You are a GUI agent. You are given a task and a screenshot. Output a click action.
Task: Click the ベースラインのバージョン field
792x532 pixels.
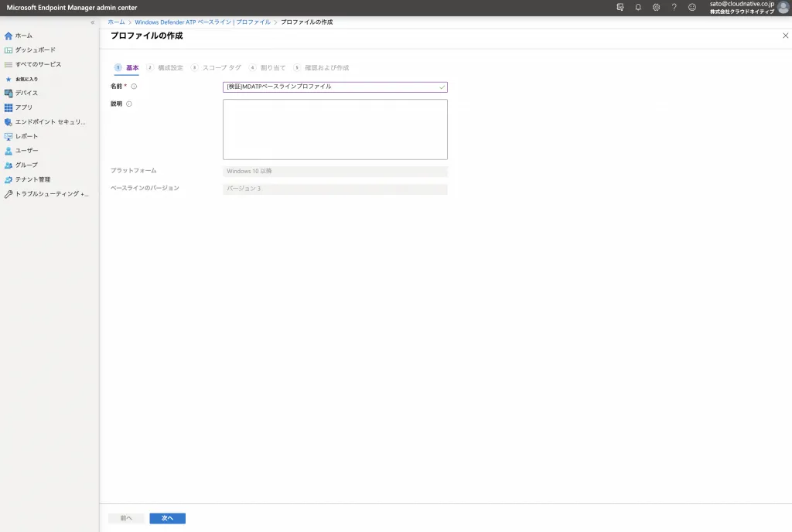tap(335, 189)
